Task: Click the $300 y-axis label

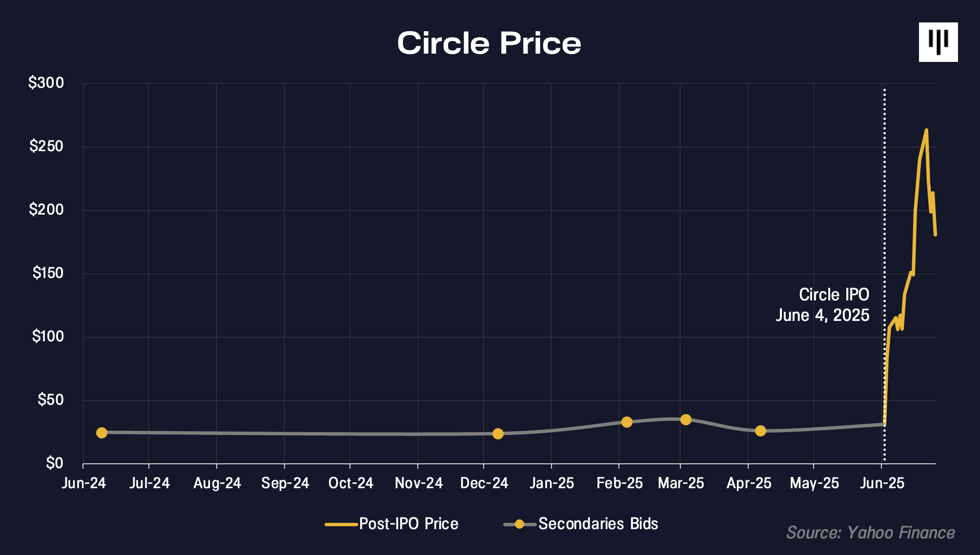Action: (x=46, y=83)
